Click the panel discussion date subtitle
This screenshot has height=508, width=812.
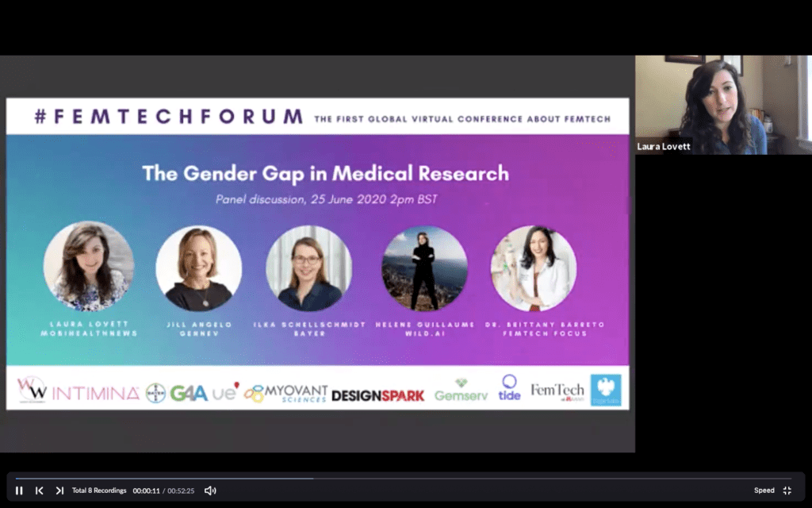point(326,199)
